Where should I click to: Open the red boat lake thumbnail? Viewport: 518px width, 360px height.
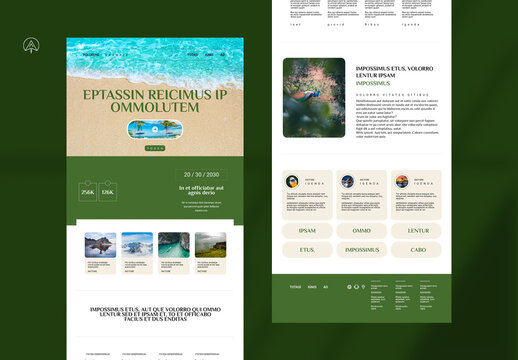pos(100,245)
